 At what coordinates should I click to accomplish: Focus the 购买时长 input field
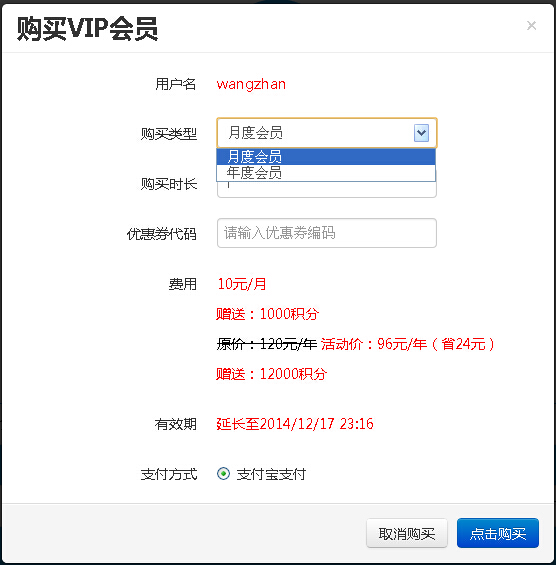point(327,190)
